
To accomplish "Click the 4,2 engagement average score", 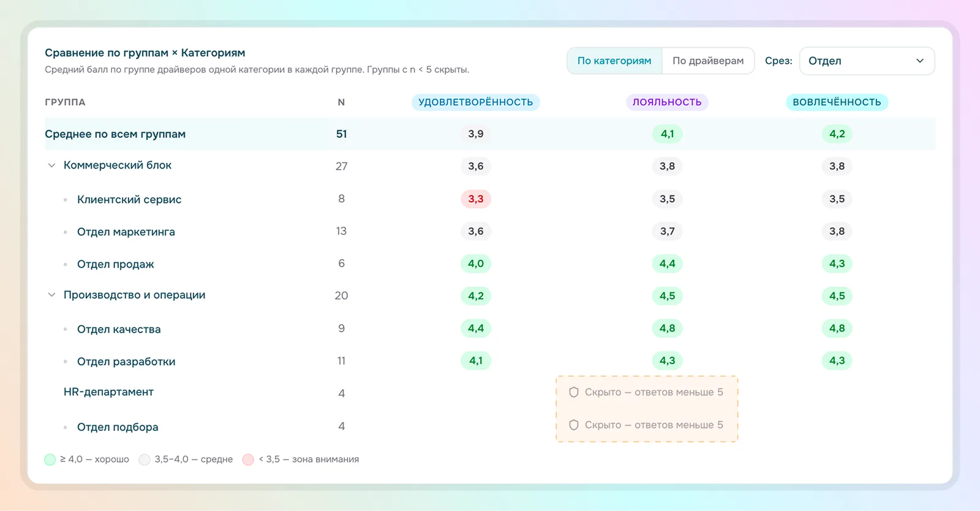I will click(x=837, y=134).
